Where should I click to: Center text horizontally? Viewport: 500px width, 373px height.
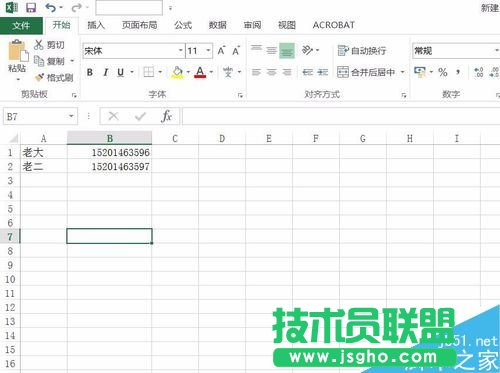(272, 72)
